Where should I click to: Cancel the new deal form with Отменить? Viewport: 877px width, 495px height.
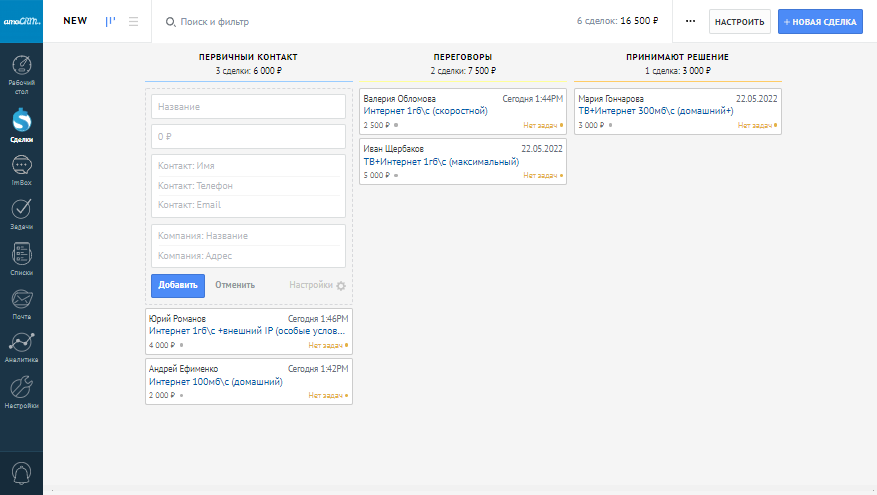[x=235, y=285]
